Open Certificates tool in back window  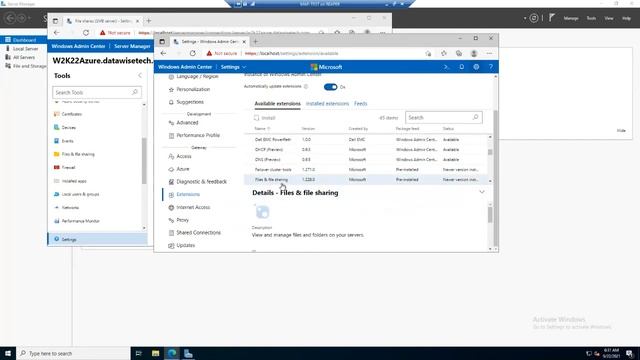[72, 114]
